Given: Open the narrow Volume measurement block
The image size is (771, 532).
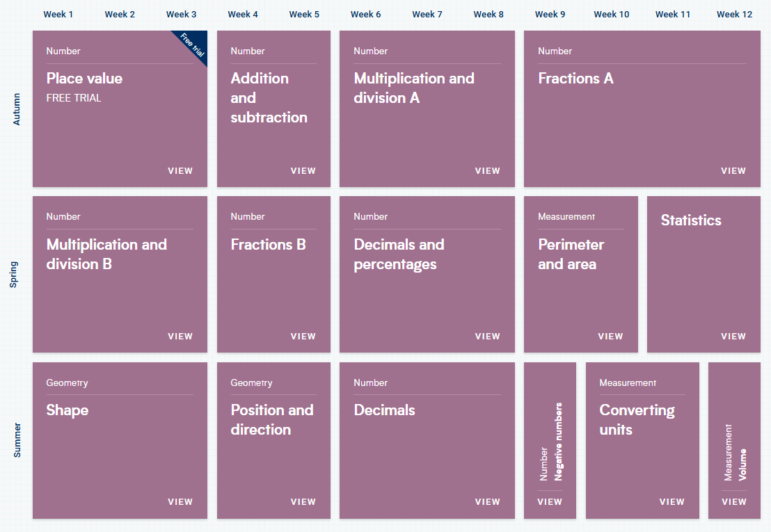Looking at the screenshot, I should pos(734,502).
